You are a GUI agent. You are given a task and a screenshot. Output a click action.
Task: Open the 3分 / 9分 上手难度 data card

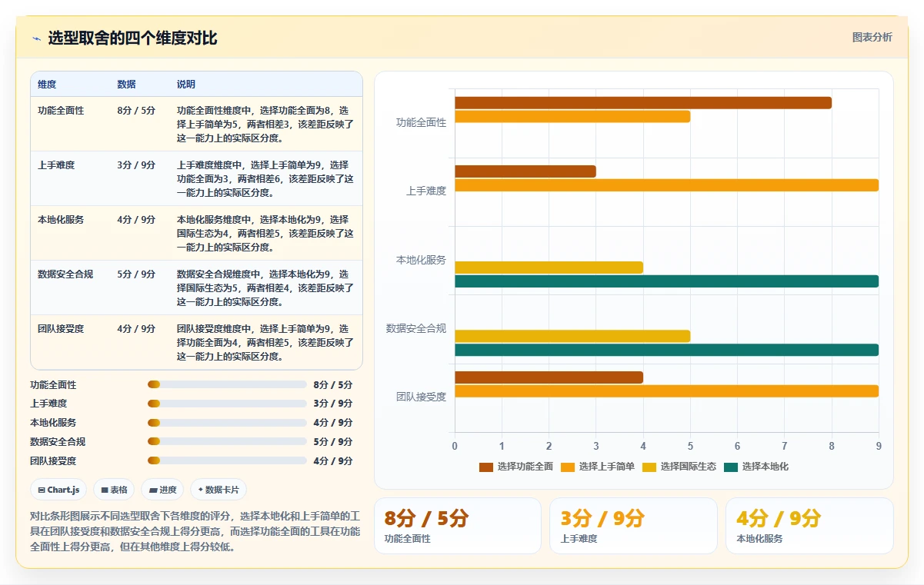(633, 526)
